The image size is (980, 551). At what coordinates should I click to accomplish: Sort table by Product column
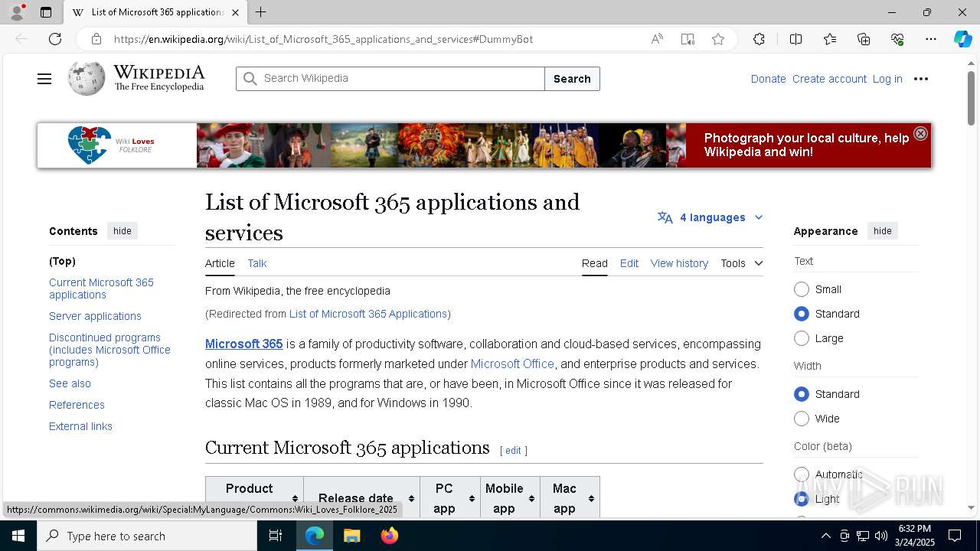click(x=254, y=498)
